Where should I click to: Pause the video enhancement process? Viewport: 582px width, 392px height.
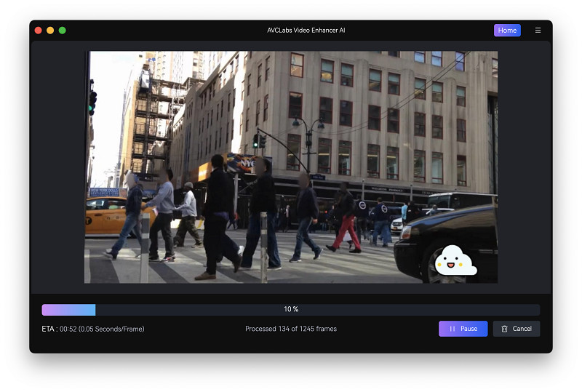[463, 329]
